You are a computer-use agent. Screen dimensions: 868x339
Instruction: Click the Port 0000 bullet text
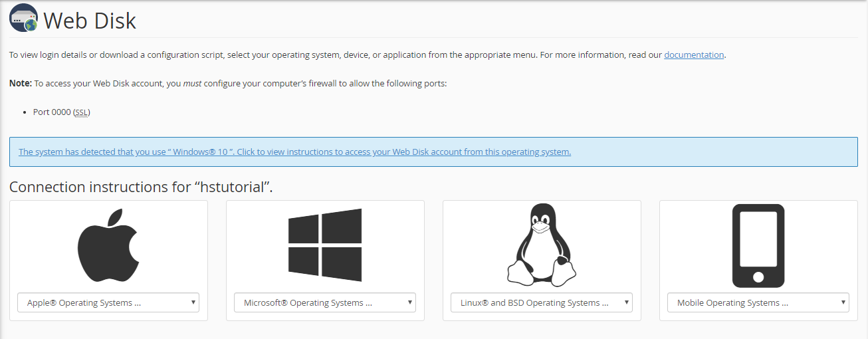coord(51,112)
